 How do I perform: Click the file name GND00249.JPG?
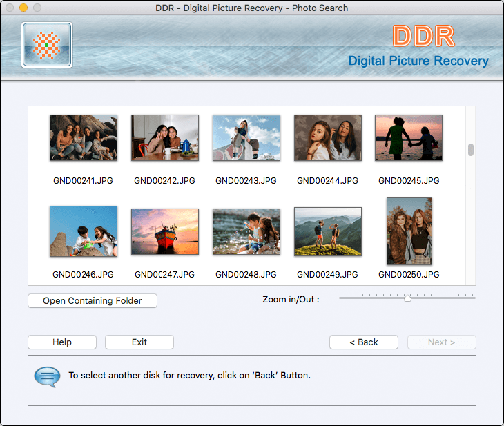327,275
